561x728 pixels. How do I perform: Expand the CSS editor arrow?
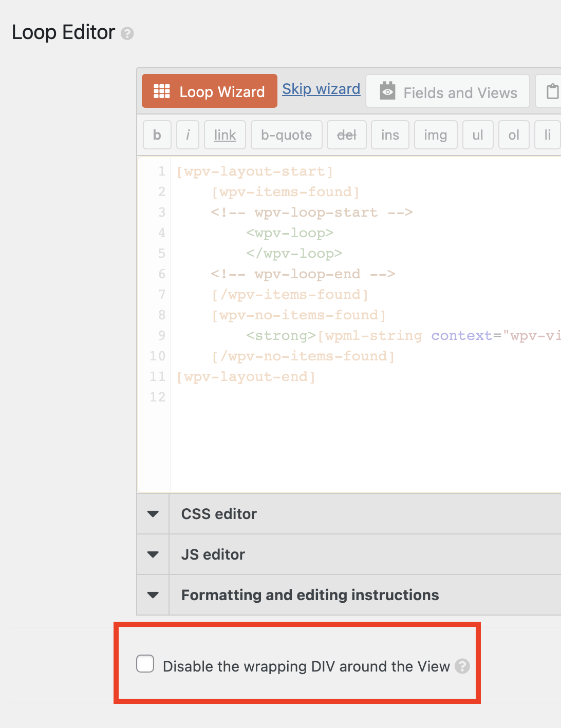(x=153, y=514)
